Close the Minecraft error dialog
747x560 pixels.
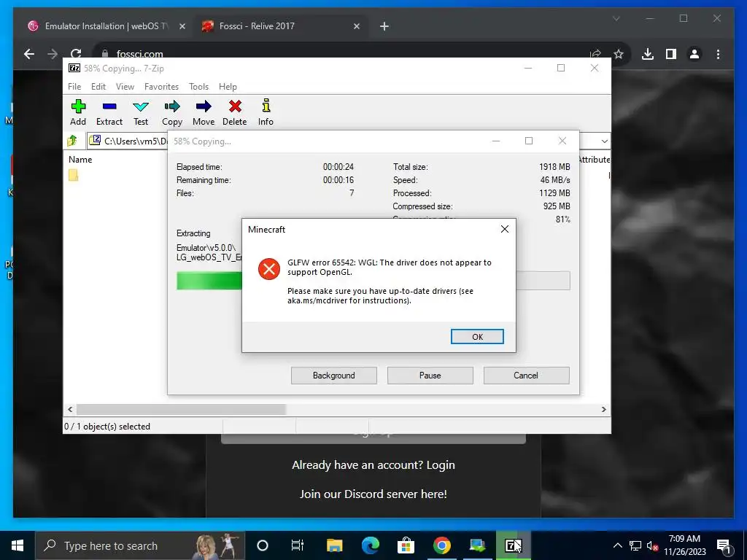505,229
